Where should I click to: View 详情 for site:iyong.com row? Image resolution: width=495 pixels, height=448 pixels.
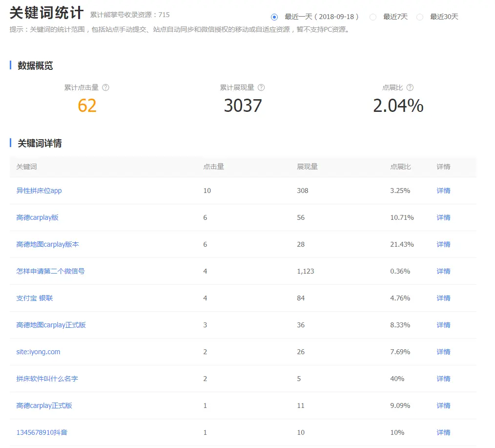(443, 352)
